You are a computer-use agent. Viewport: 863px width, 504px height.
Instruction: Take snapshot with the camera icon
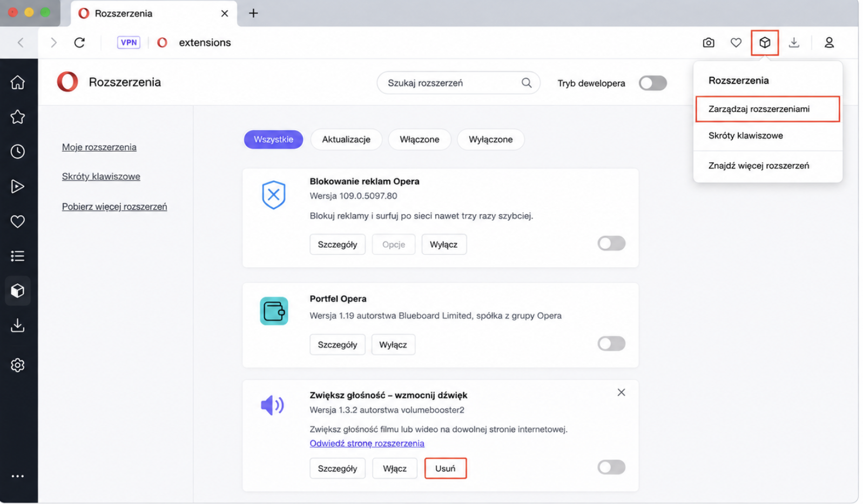(709, 43)
